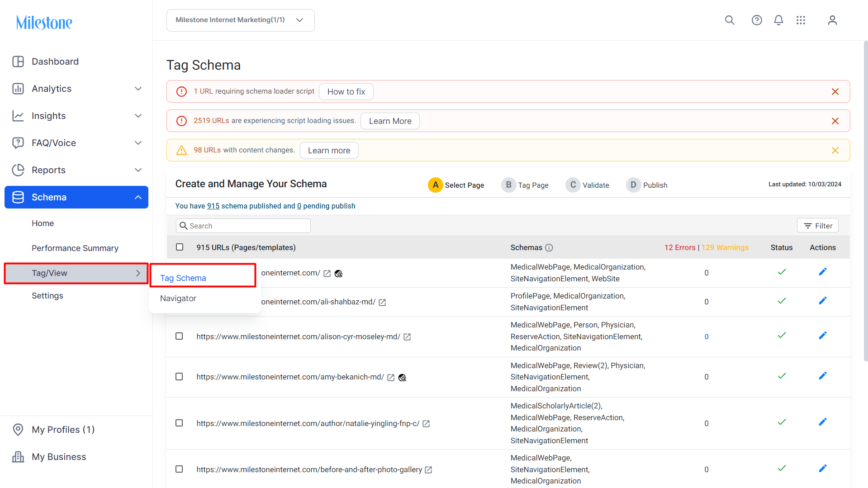The width and height of the screenshot is (868, 488).
Task: Choose Tag Schema from the submenu
Action: [183, 278]
